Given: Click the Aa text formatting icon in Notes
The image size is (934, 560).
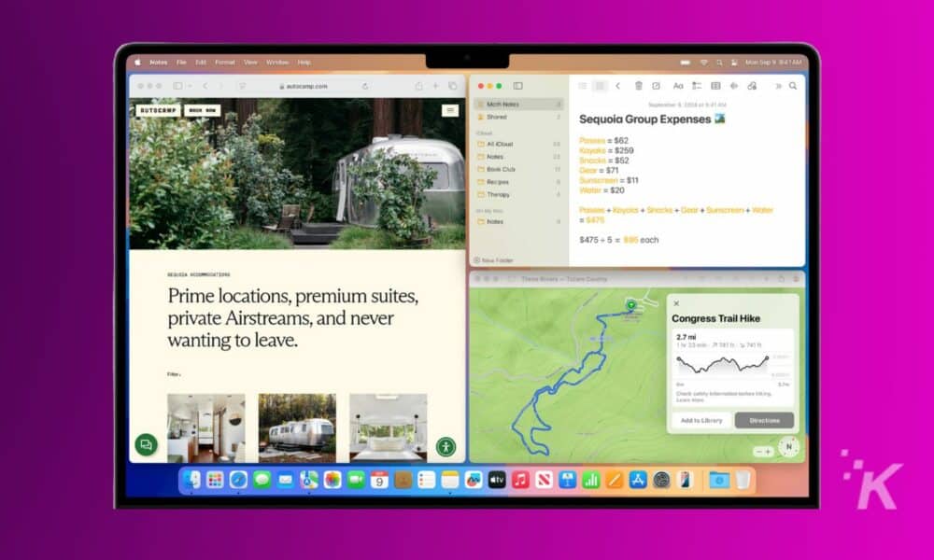Looking at the screenshot, I should coord(679,85).
